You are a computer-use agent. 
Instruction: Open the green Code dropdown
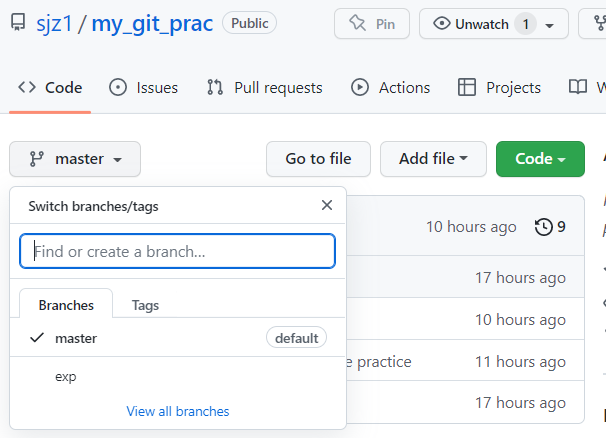click(540, 159)
